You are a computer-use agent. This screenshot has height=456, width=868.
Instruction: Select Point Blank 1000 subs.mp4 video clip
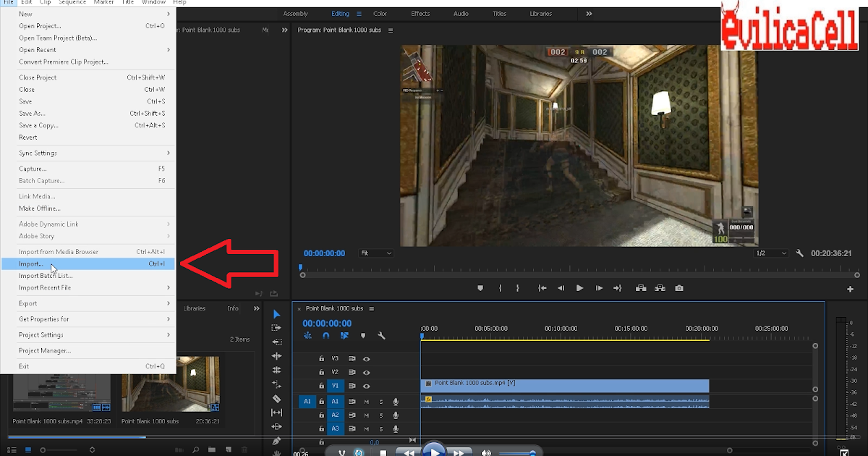point(564,384)
